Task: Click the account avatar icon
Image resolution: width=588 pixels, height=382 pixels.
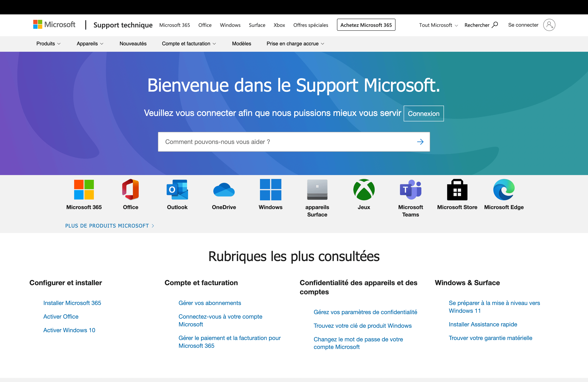Action: 549,25
